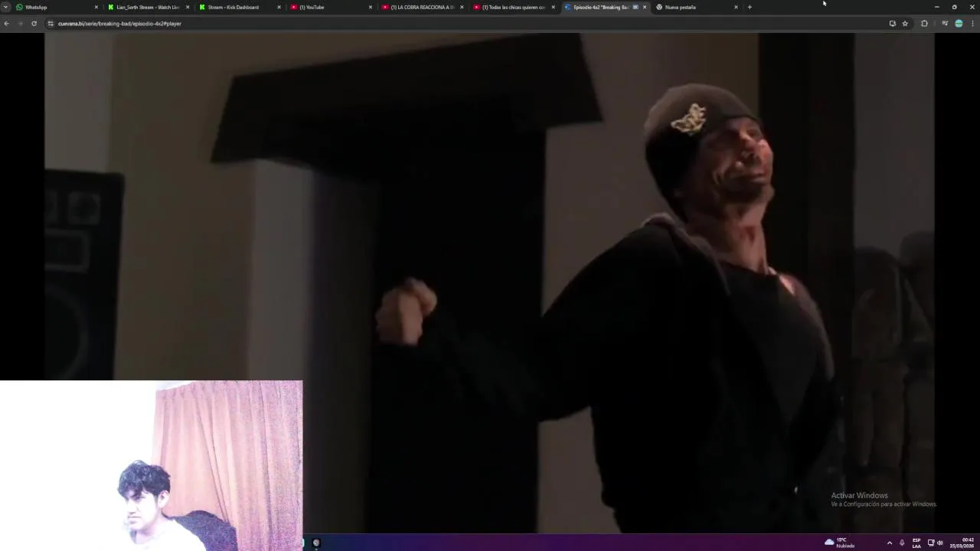Open the volume speaker icon

[x=940, y=543]
